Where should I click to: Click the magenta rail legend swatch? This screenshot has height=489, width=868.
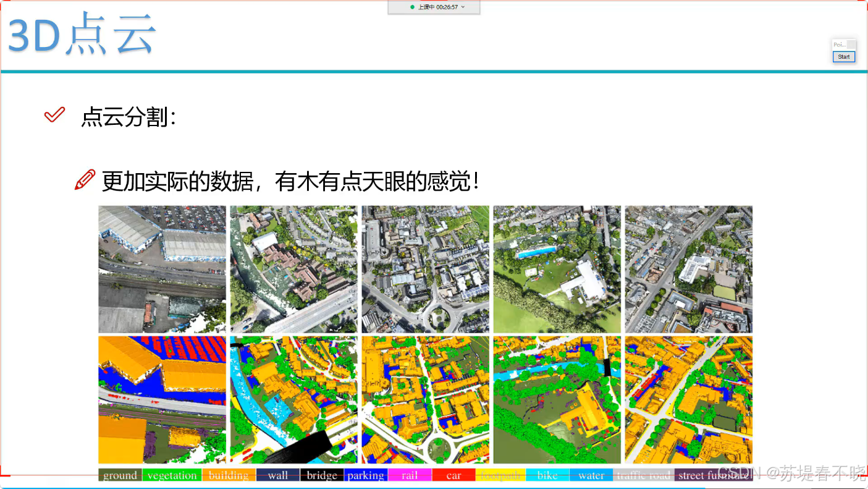tap(410, 475)
